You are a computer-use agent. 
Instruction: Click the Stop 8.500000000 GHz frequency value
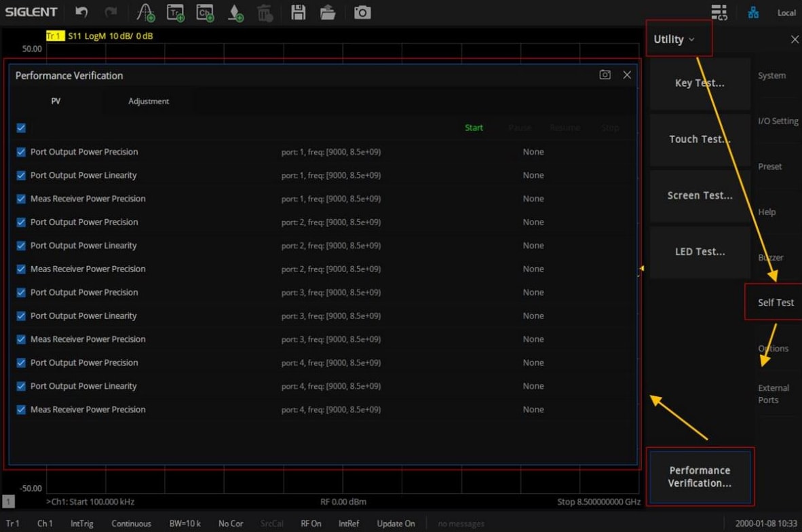[x=599, y=502]
